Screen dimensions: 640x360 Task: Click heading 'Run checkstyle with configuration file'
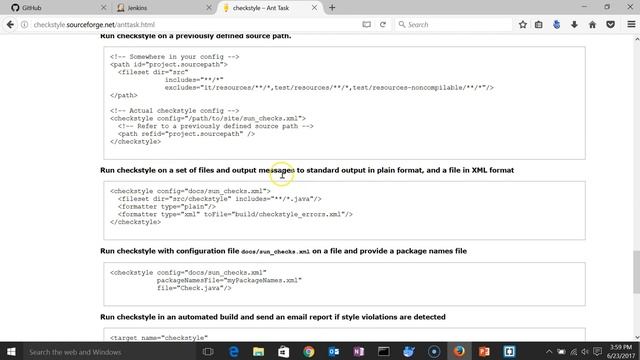[x=283, y=251]
